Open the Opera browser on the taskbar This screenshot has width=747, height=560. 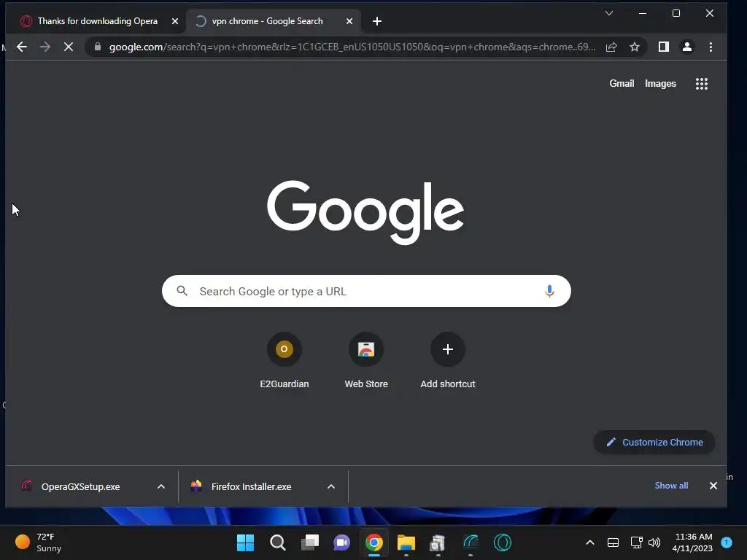coord(503,542)
